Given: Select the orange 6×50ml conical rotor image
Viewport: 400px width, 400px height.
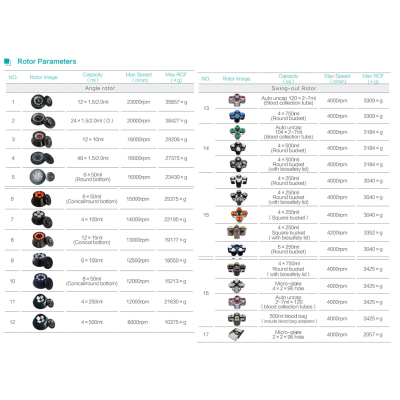Looking at the screenshot, I should point(41,199).
